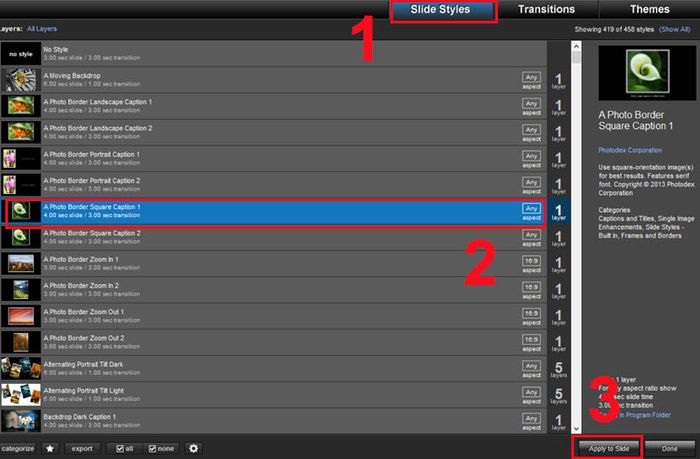This screenshot has height=459, width=700.
Task: Switch to the Themes tab
Action: click(x=650, y=9)
